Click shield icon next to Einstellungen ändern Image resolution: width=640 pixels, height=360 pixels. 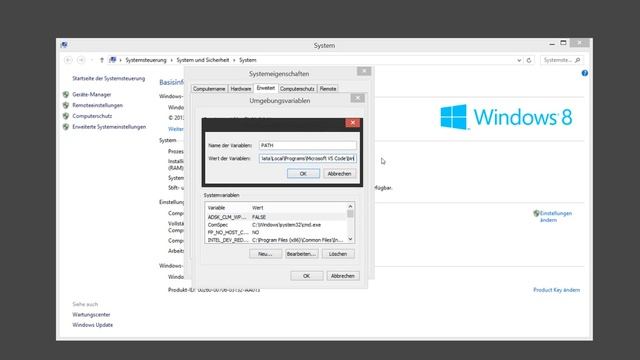click(x=536, y=213)
